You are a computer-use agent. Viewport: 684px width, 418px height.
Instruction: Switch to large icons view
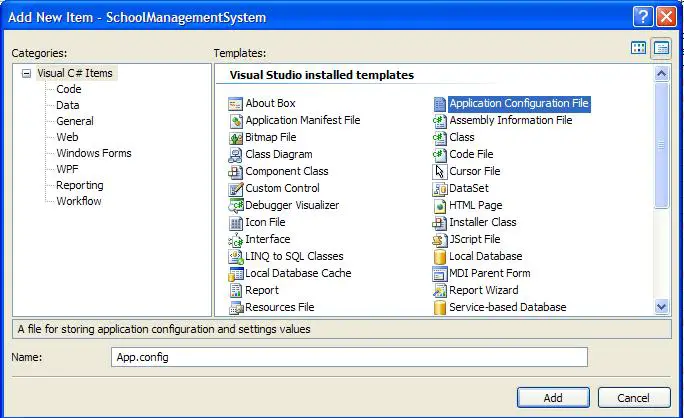[639, 48]
